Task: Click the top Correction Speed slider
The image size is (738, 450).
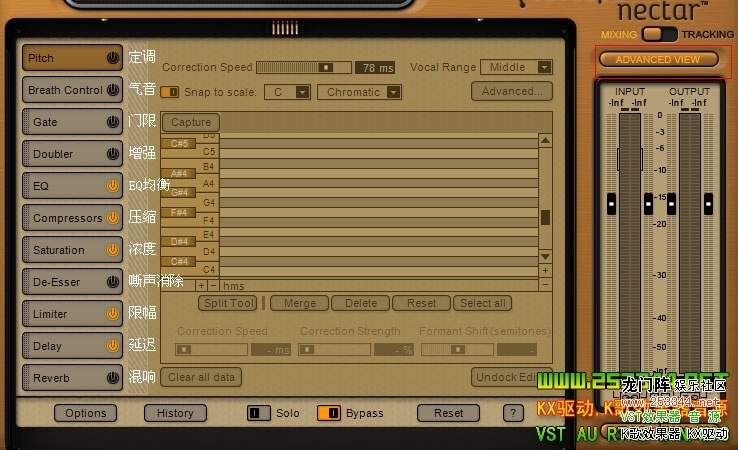Action: point(304,67)
